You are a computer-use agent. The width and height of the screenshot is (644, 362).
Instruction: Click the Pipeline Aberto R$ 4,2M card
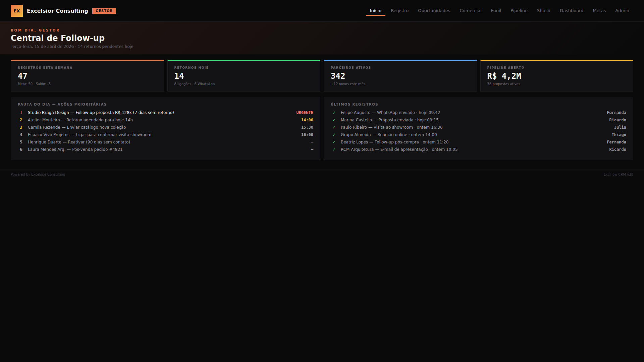pyautogui.click(x=556, y=76)
